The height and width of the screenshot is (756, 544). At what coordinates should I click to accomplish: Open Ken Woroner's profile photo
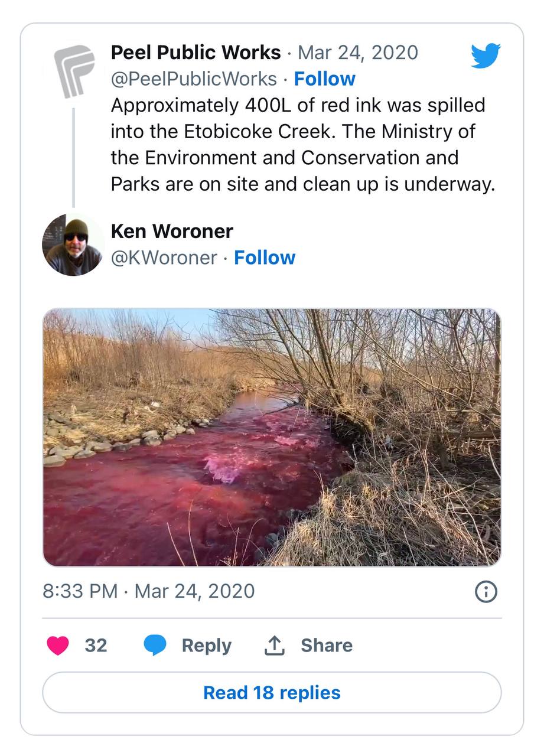pyautogui.click(x=73, y=245)
